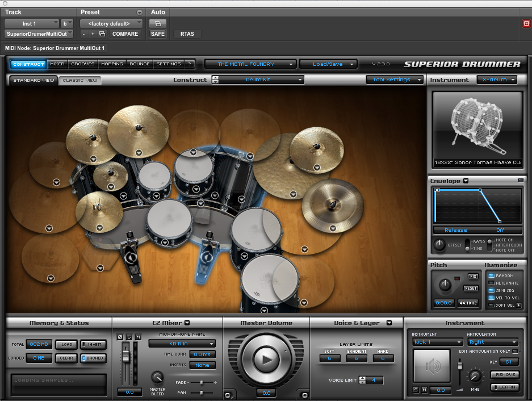Click the Soft Vel arrow button
Viewport: 532px width, 401px height.
pyautogui.click(x=519, y=305)
